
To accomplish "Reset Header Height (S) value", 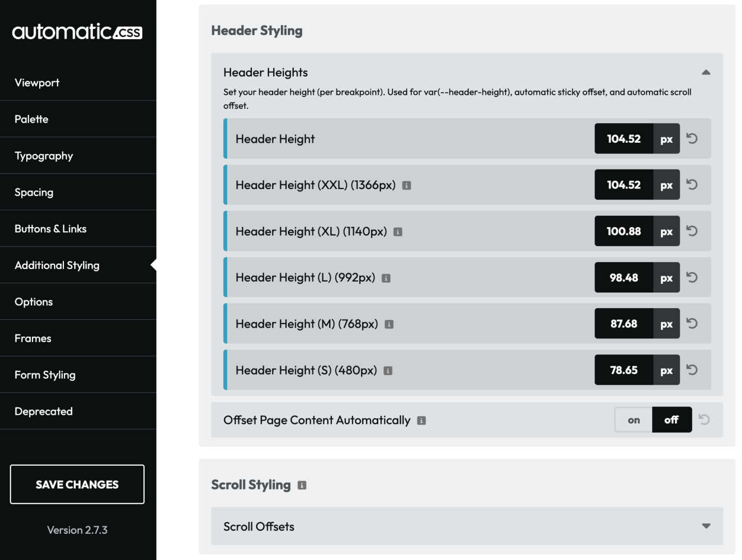I will click(x=692, y=370).
